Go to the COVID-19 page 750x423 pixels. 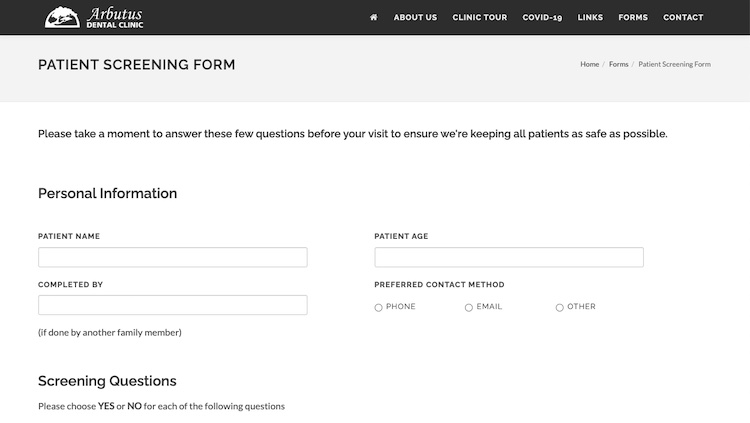point(542,17)
